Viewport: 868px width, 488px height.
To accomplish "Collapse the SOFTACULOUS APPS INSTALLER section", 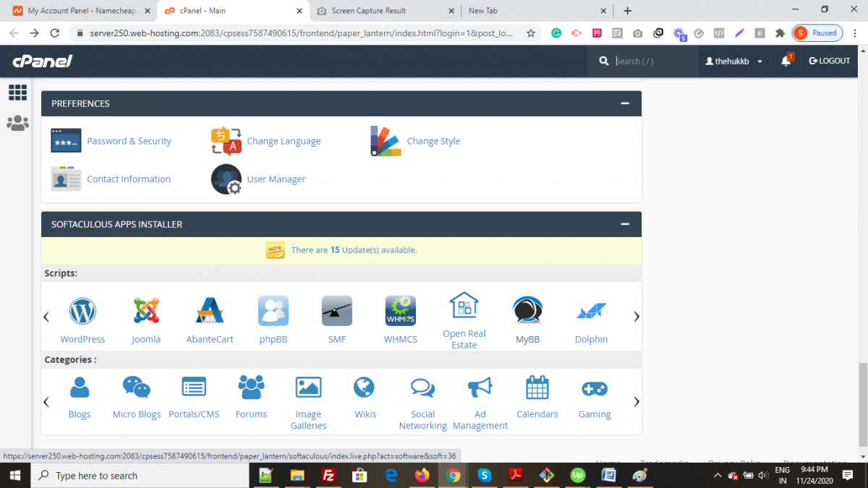I will point(624,224).
